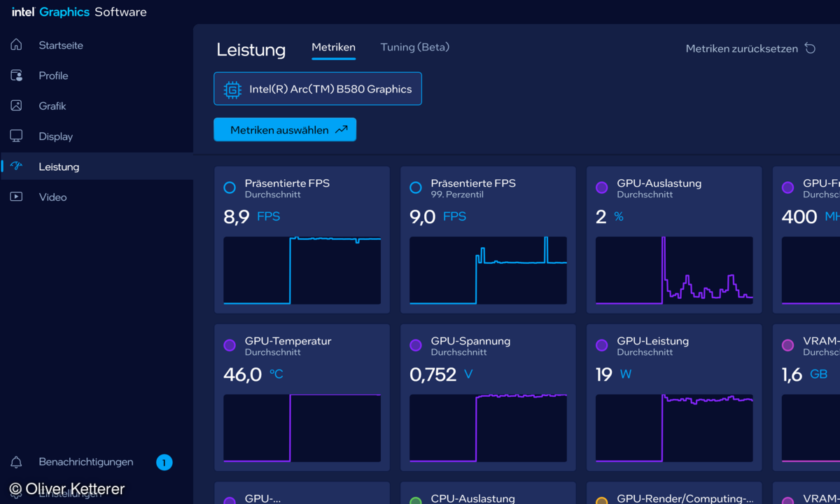This screenshot has height=504, width=840.
Task: Open Profile in the sidebar
Action: 97,75
